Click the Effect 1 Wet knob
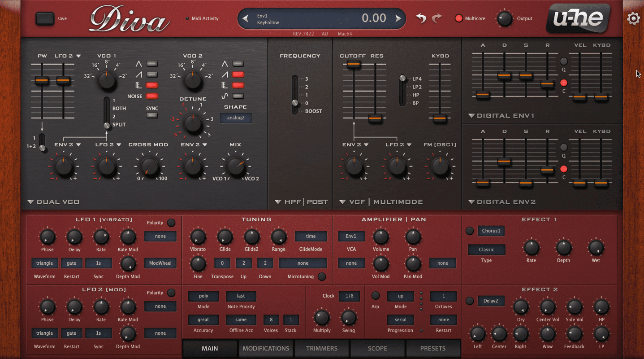The image size is (644, 359). (596, 248)
